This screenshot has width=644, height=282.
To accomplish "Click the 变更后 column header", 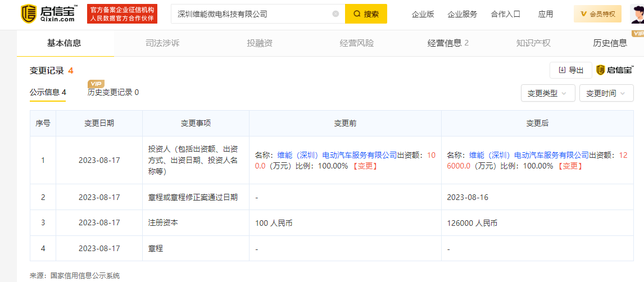I will (538, 123).
